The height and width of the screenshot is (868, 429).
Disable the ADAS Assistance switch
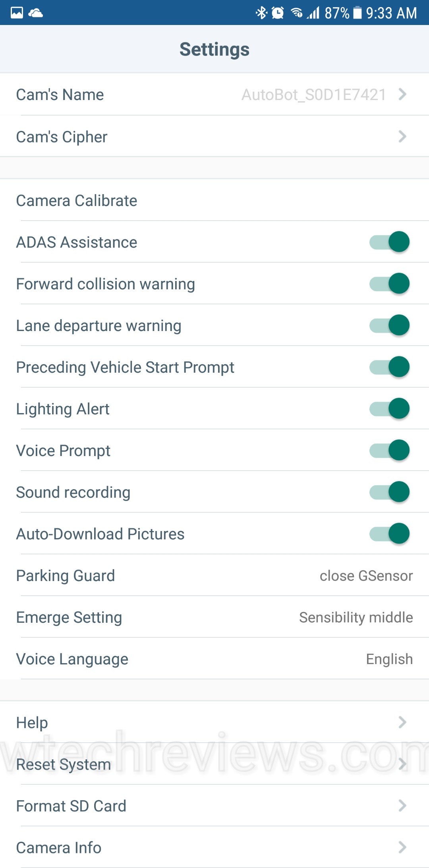[x=389, y=242]
